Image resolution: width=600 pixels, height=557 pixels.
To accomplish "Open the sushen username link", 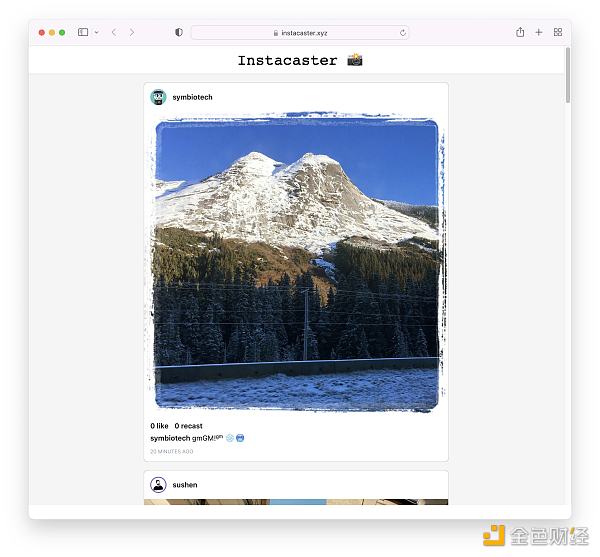I will [x=185, y=485].
